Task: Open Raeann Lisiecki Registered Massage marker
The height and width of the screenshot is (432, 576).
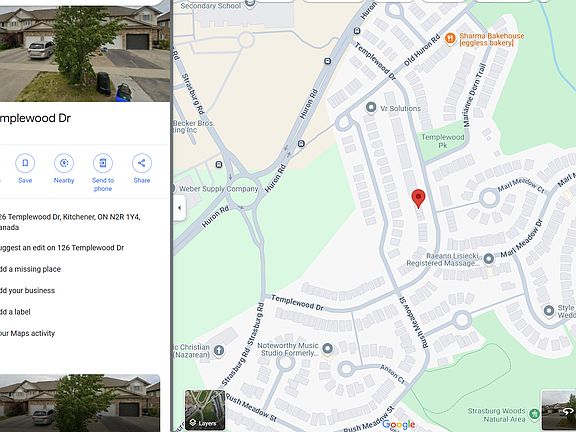Action: [488, 259]
